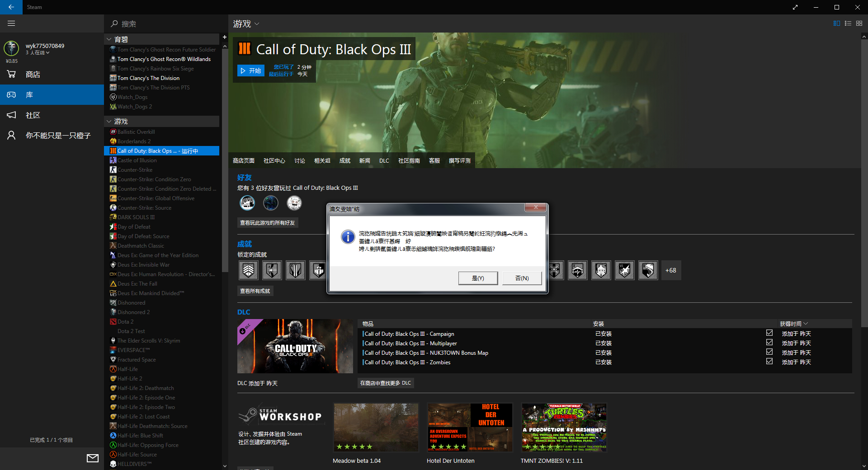Click the stacked chevrons locked achievement icon
Image resolution: width=868 pixels, height=470 pixels.
[249, 270]
